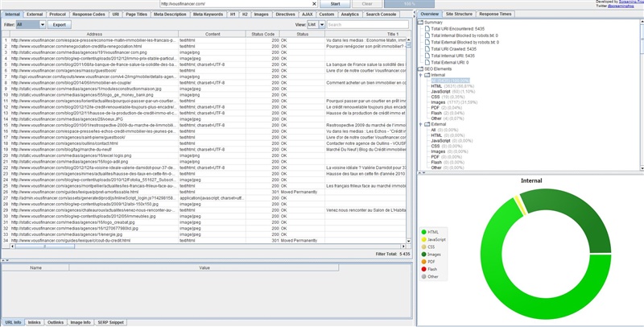644x327 pixels.
Task: Switch to the Site Structure tab
Action: [459, 14]
